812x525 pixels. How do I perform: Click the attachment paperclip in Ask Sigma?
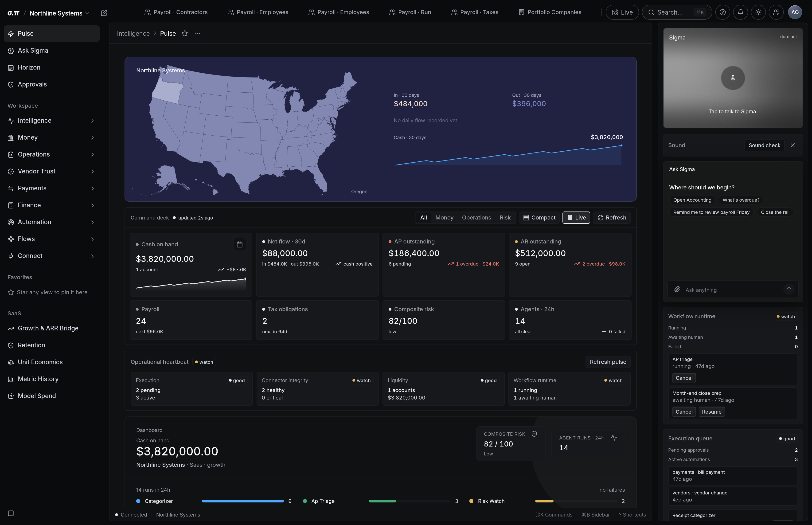(x=677, y=290)
